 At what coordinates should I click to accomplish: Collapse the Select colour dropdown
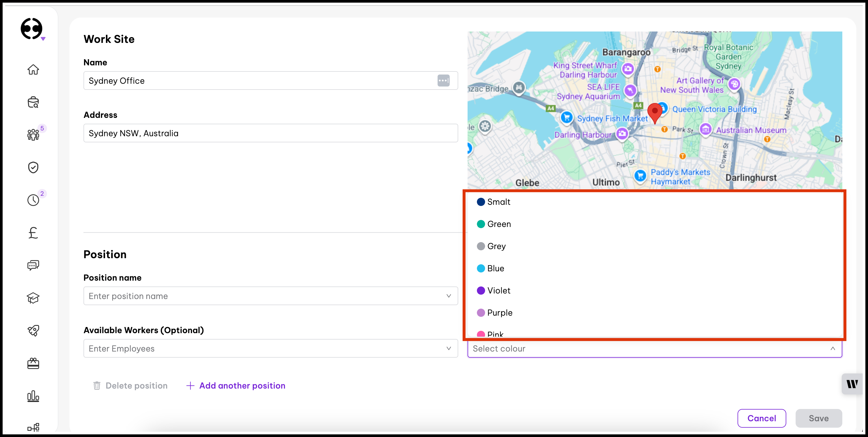coord(832,348)
